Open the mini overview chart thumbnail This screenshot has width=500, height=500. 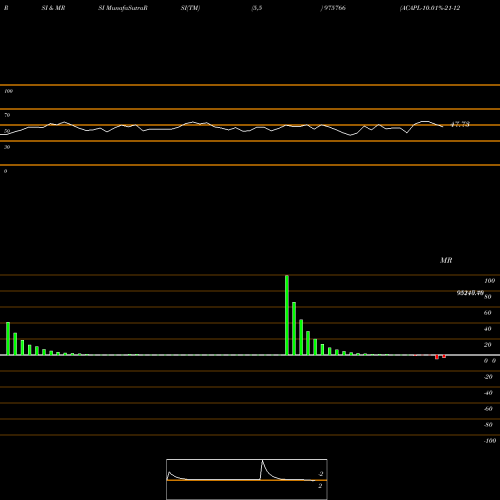(x=247, y=479)
